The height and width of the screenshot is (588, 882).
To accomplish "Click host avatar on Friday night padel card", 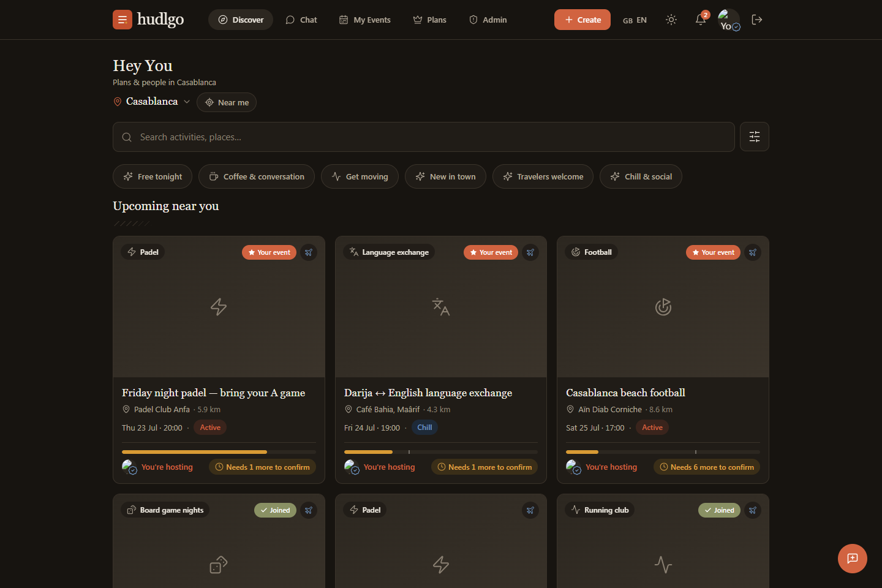I will 129,467.
